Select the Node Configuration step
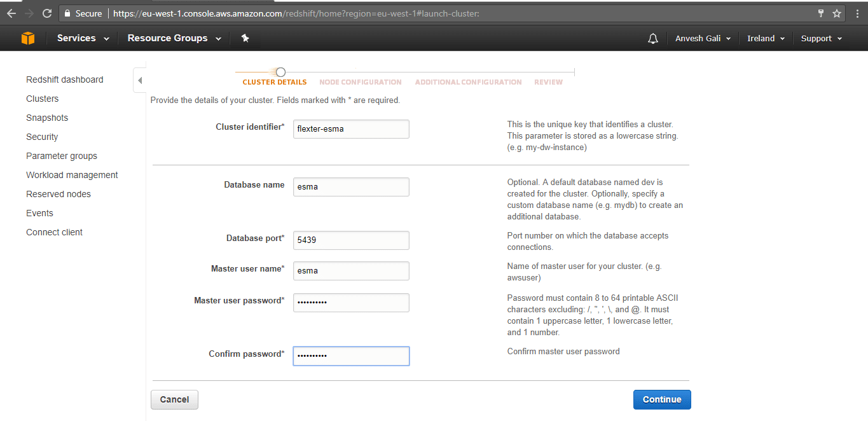Screen dimensions: 868x421 (361, 82)
